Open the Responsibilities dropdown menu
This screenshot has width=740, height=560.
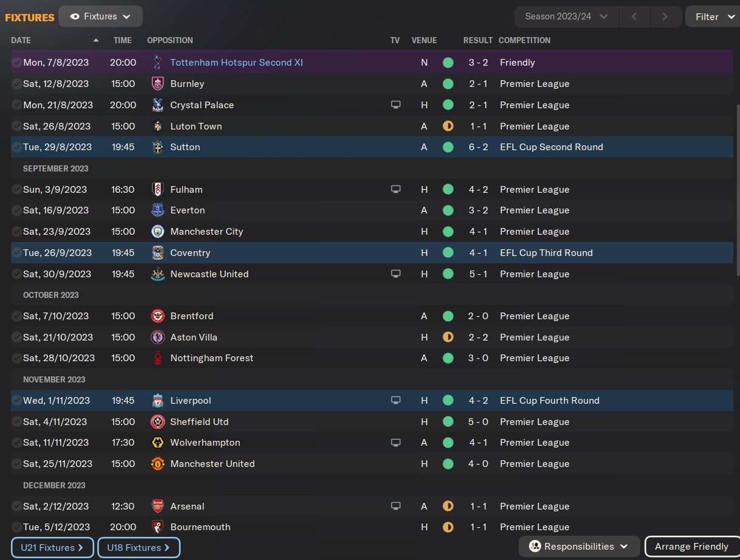click(x=579, y=547)
